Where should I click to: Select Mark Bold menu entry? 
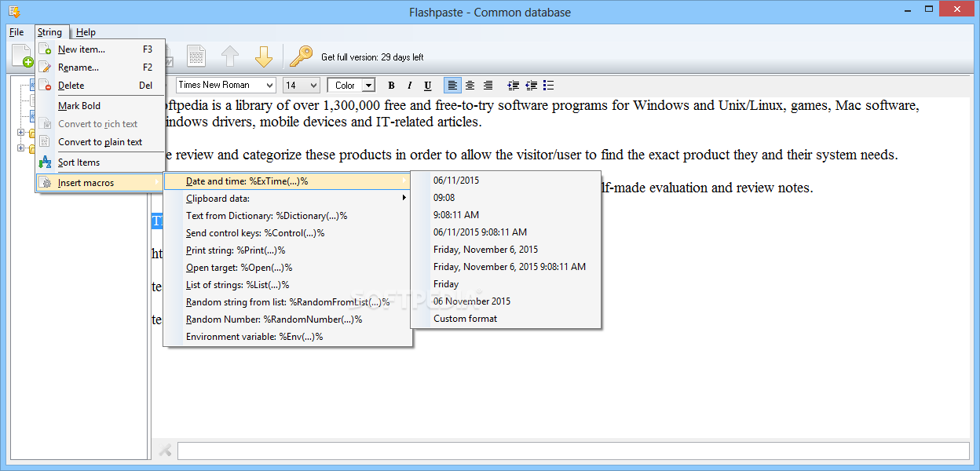pos(101,106)
